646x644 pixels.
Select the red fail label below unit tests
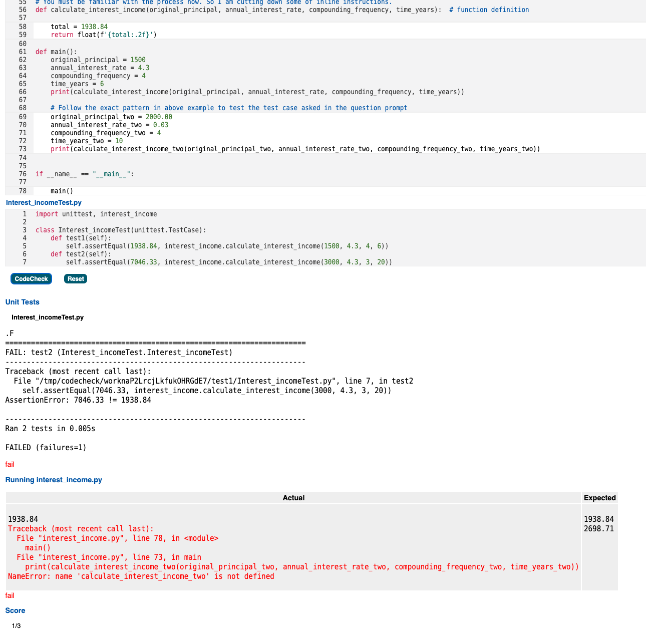click(10, 464)
